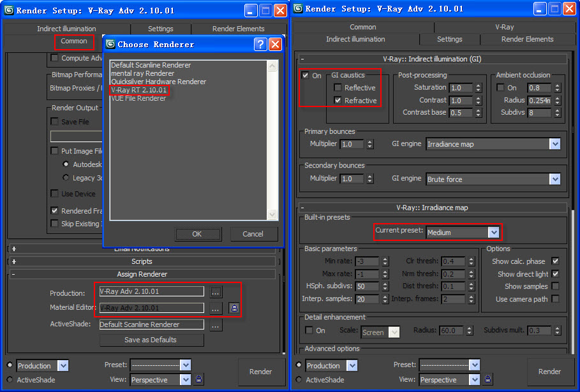Click scroll down arrow in renderer list
Viewport: 580px width, 392px height.
click(272, 214)
